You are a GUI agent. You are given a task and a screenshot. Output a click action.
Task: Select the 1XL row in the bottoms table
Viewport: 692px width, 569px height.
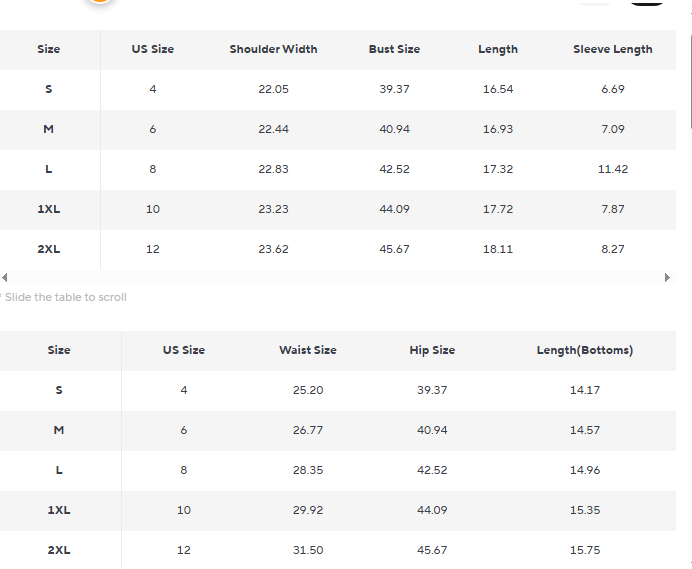(59, 510)
